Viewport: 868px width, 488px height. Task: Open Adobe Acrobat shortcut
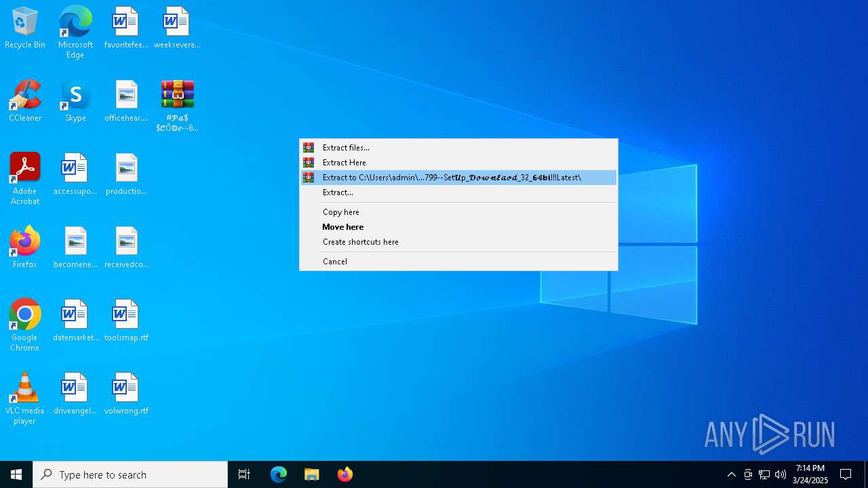25,179
